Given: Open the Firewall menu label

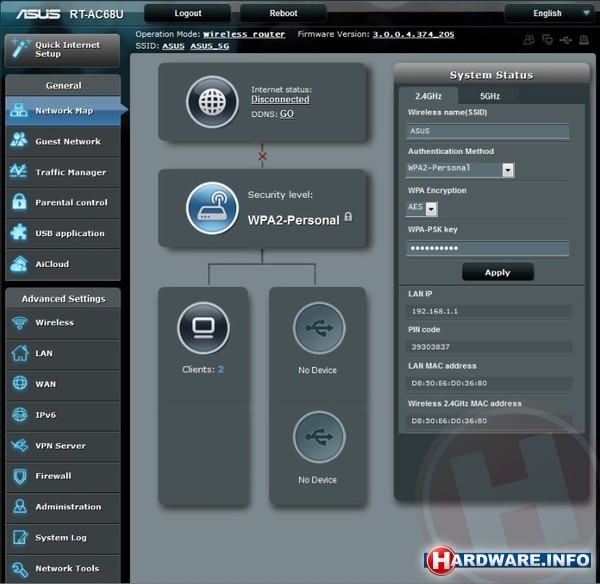Looking at the screenshot, I should (53, 476).
